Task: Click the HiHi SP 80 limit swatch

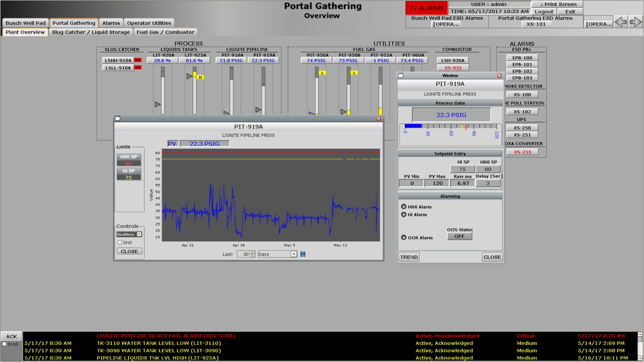Action: [x=129, y=160]
